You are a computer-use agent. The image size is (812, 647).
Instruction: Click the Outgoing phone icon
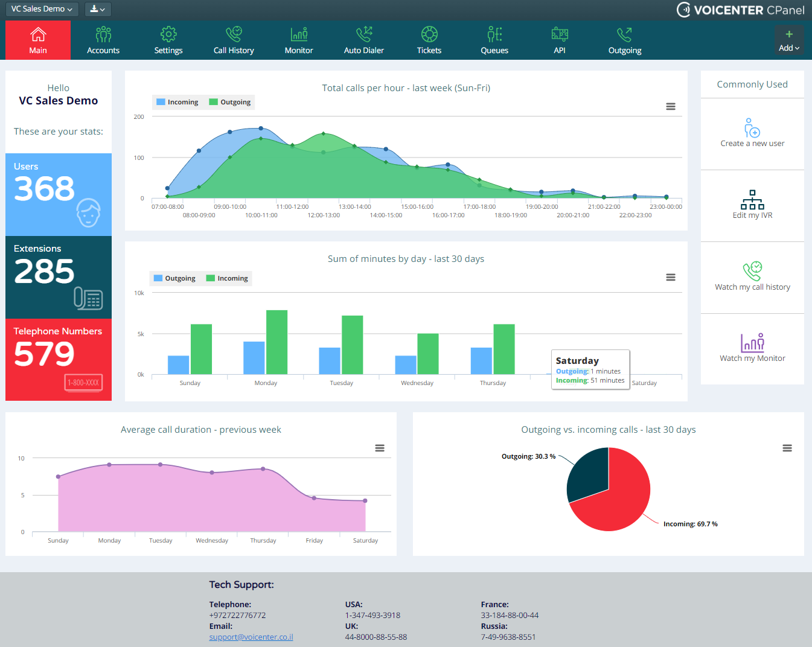[x=624, y=34]
